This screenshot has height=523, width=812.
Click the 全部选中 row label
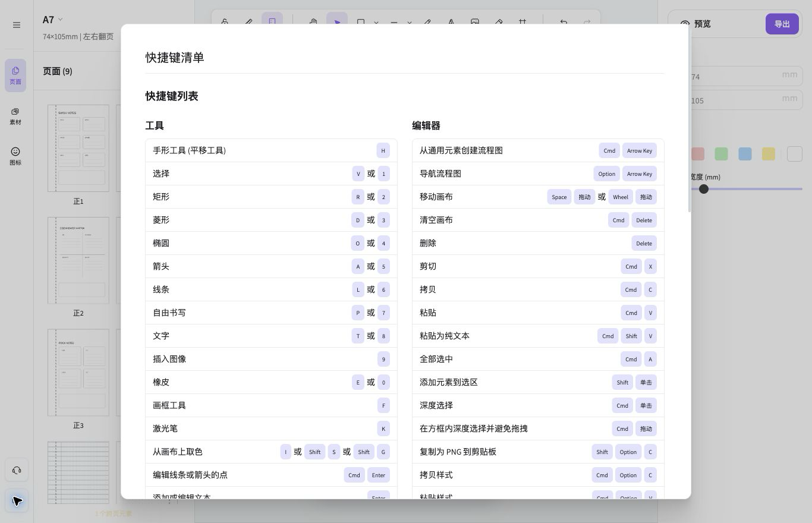point(436,359)
